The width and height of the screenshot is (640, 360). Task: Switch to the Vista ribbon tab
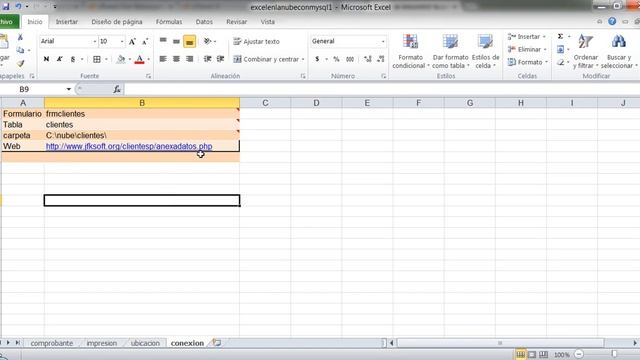coord(268,22)
